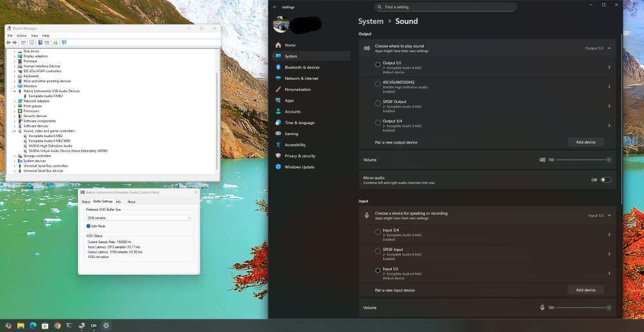Click the Settings back arrow

[275, 7]
